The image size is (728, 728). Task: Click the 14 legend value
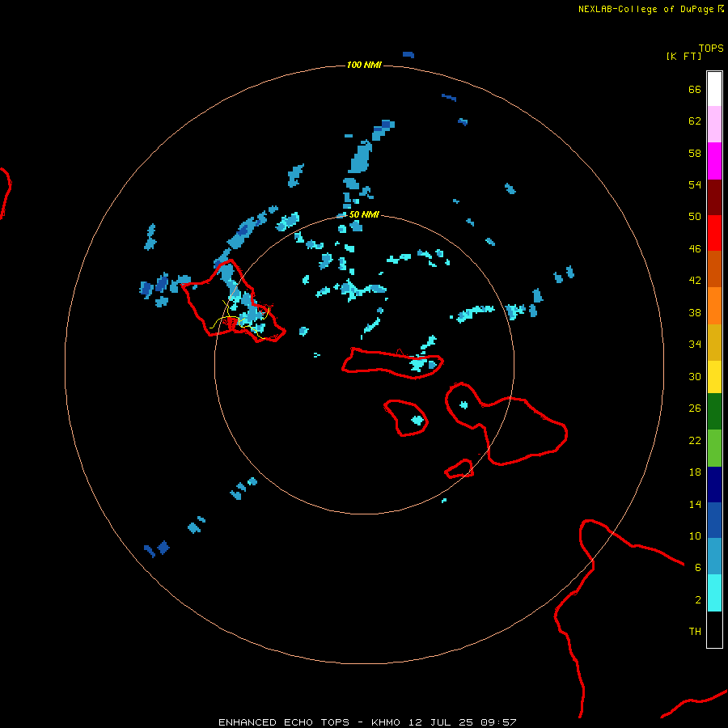695,504
